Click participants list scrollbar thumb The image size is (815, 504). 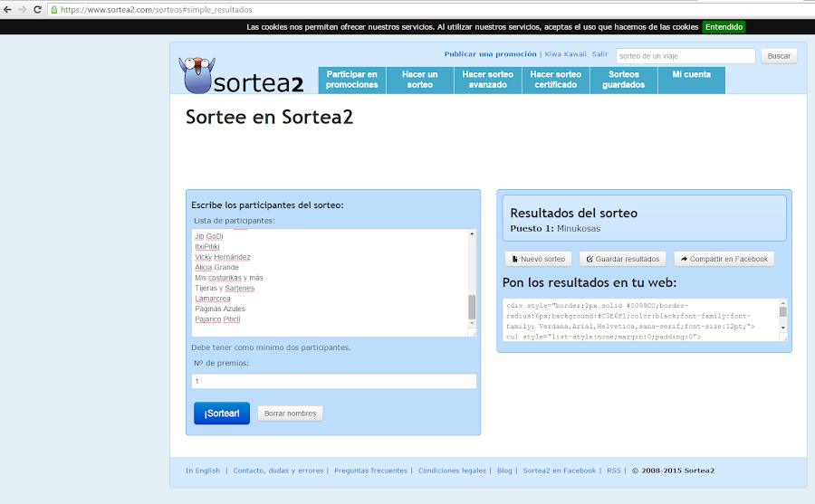tap(472, 307)
